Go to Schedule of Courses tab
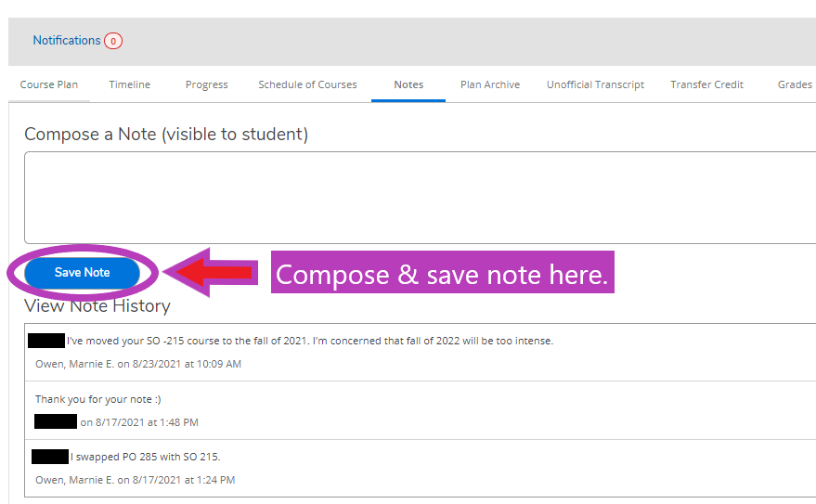This screenshot has width=816, height=504. click(307, 84)
